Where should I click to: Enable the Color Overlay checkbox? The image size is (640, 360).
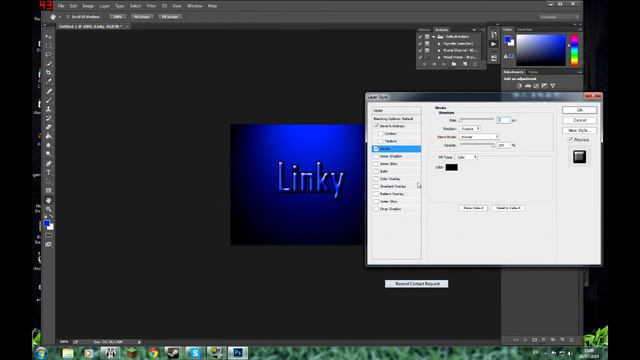376,179
